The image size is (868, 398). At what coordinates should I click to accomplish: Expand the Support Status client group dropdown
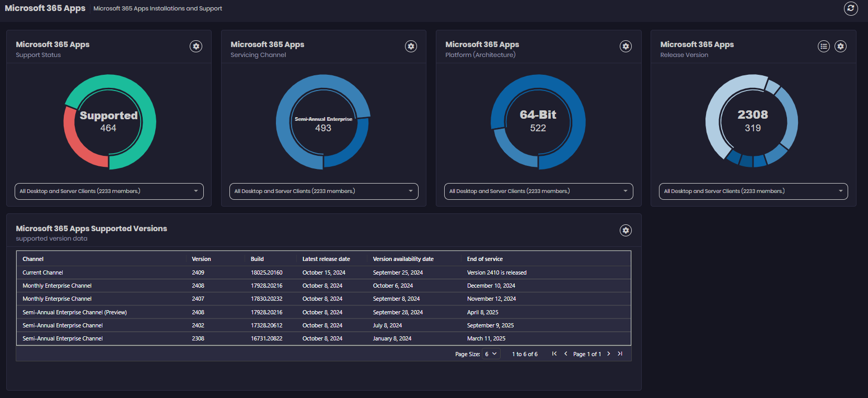tap(109, 191)
